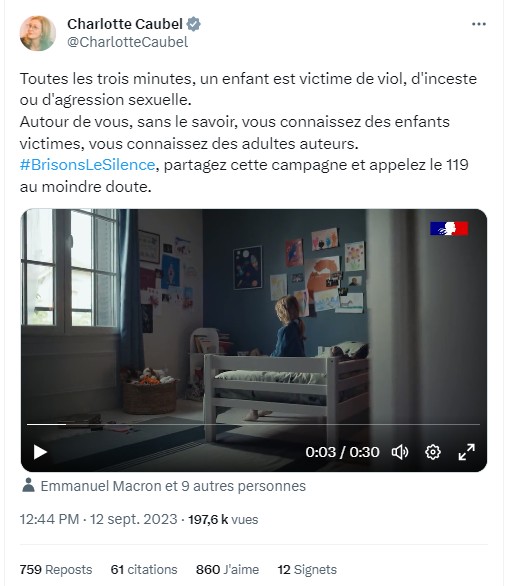Open tagged people Emmanuel Macron list
Image resolution: width=507 pixels, height=586 pixels.
click(x=173, y=486)
